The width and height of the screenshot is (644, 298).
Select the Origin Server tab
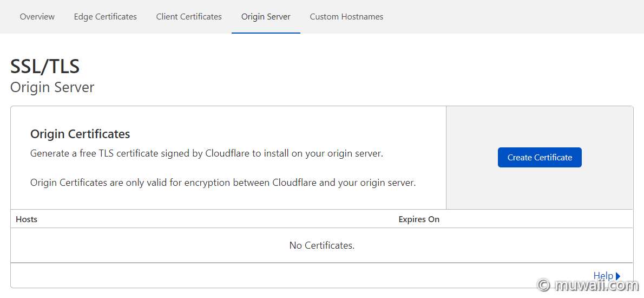(x=266, y=17)
